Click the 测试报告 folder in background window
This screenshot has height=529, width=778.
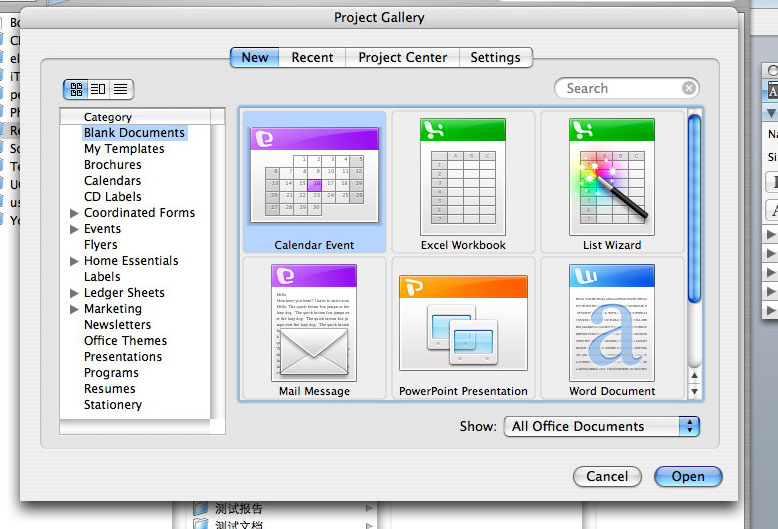coord(239,508)
